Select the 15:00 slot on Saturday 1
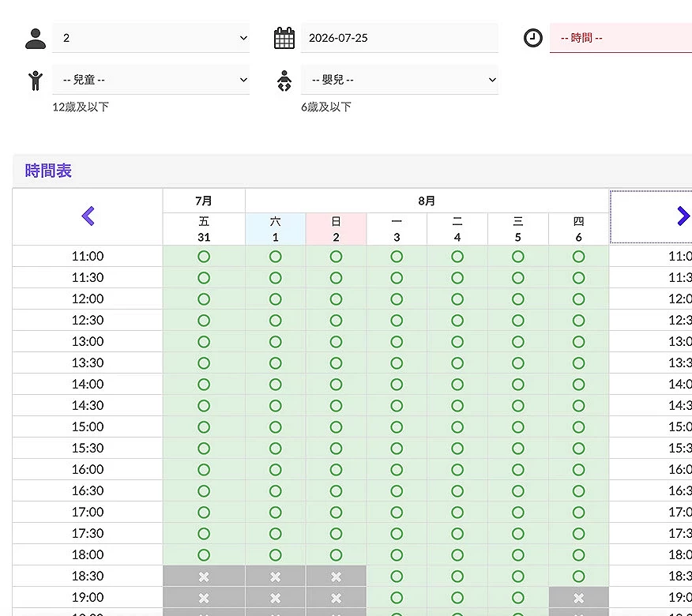 (x=276, y=427)
